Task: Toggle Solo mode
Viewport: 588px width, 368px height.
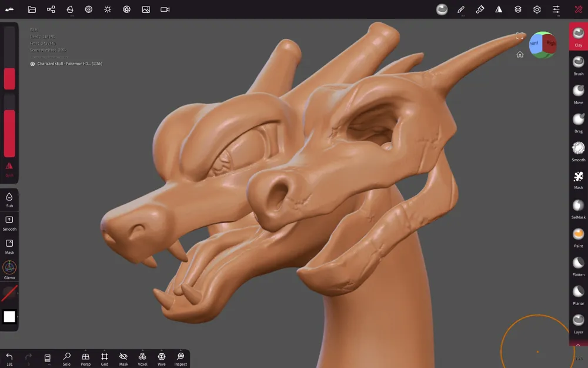Action: [x=66, y=359]
